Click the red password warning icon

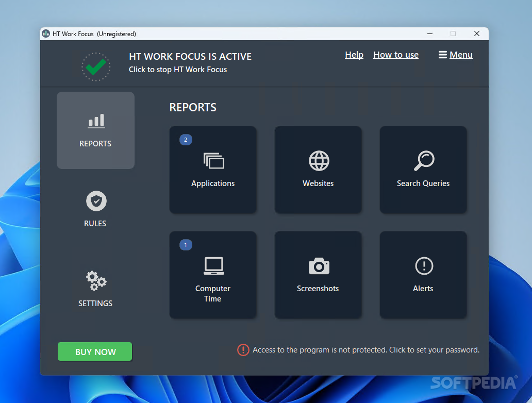(243, 350)
